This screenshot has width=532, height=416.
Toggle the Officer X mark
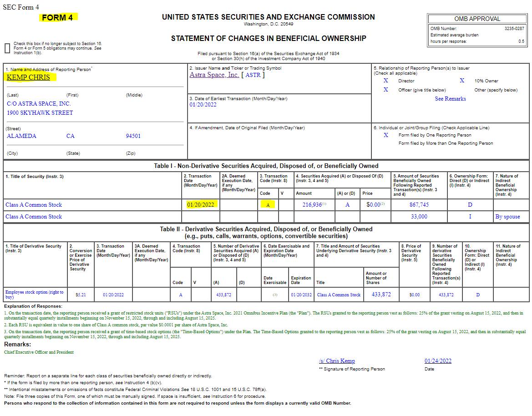tap(386, 90)
